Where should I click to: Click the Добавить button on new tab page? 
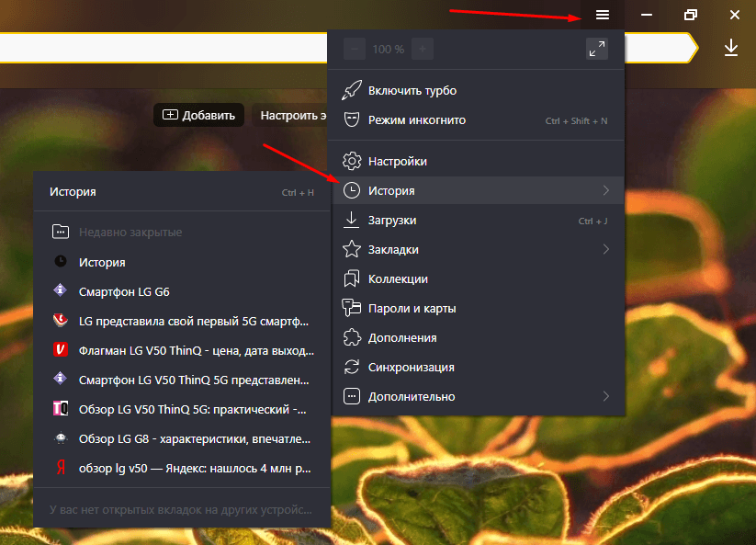198,115
